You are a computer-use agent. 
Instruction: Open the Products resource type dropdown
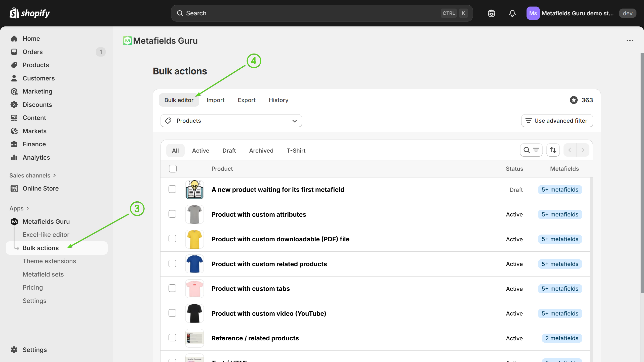coord(231,121)
